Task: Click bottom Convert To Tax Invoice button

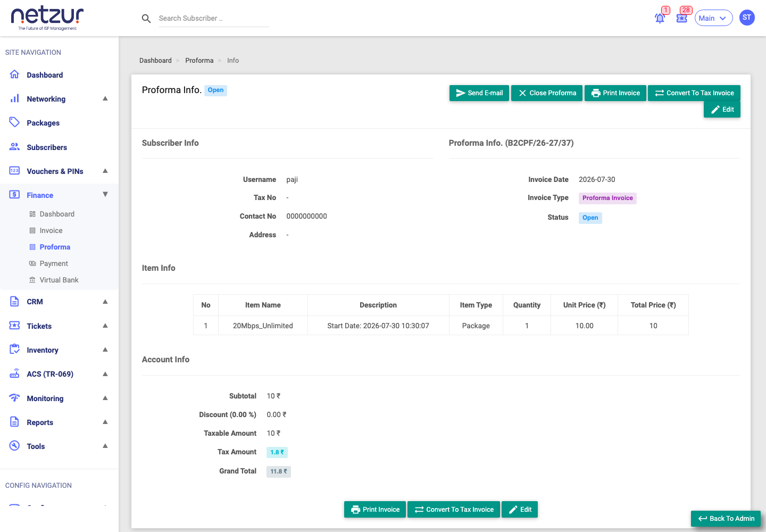Action: click(x=454, y=510)
